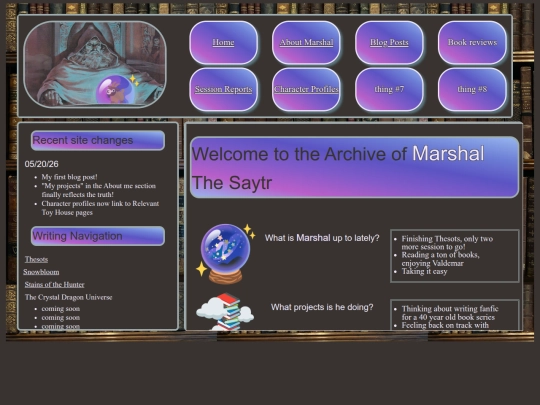The image size is (540, 405).
Task: Click The Crystal Dragon Universe text
Action: tap(69, 297)
